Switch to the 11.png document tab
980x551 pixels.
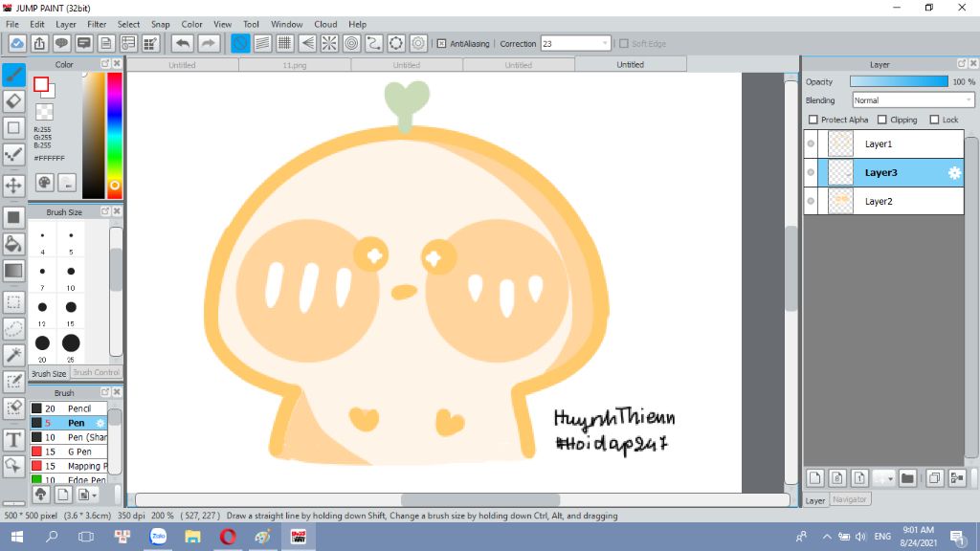(295, 65)
